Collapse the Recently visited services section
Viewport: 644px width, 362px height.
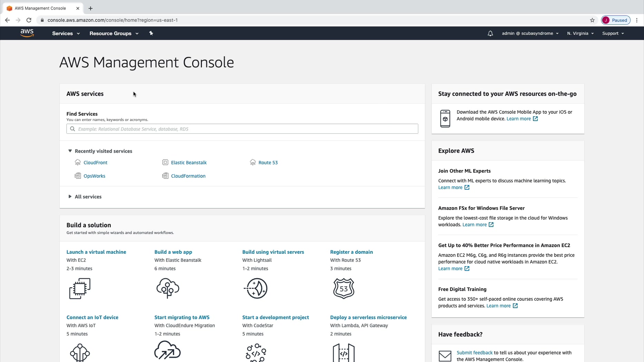[x=70, y=151]
